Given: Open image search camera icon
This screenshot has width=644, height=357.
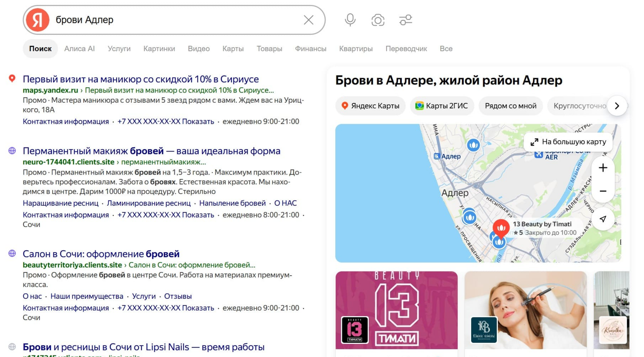Looking at the screenshot, I should [378, 20].
